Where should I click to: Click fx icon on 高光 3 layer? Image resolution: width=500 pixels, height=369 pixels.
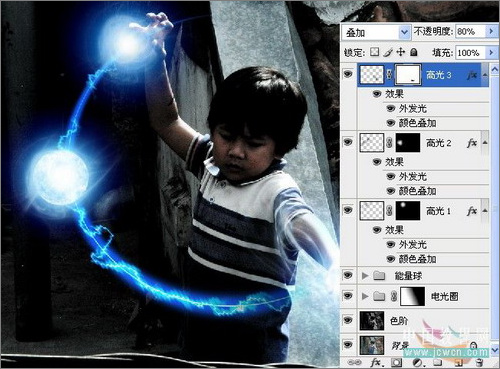[472, 75]
